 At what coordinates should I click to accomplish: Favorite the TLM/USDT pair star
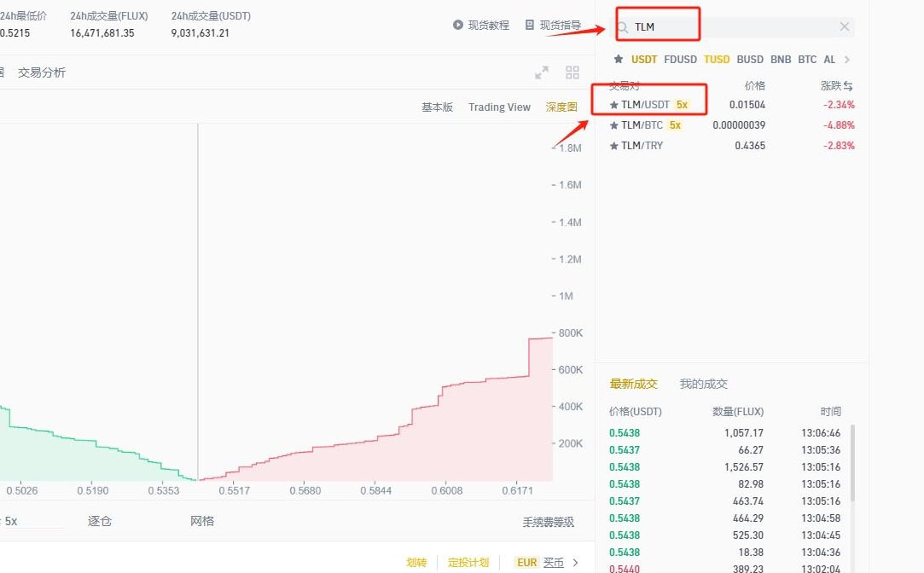(x=613, y=105)
